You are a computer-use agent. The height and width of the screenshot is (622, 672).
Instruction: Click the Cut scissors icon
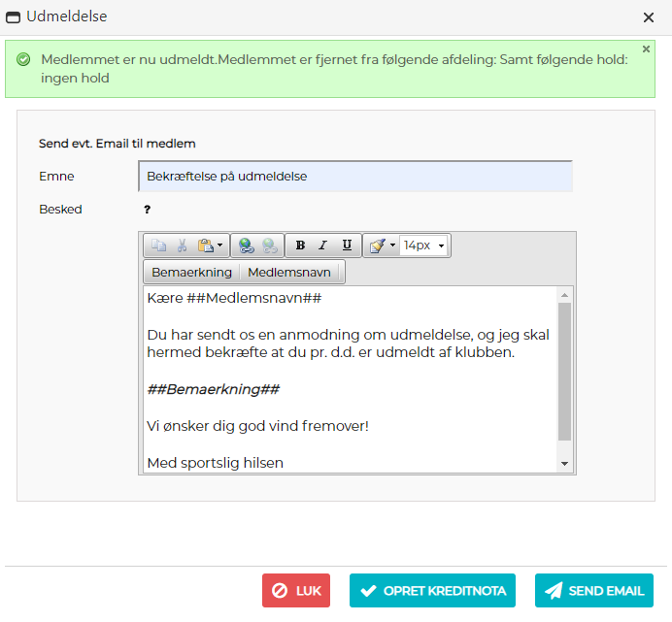pos(181,246)
